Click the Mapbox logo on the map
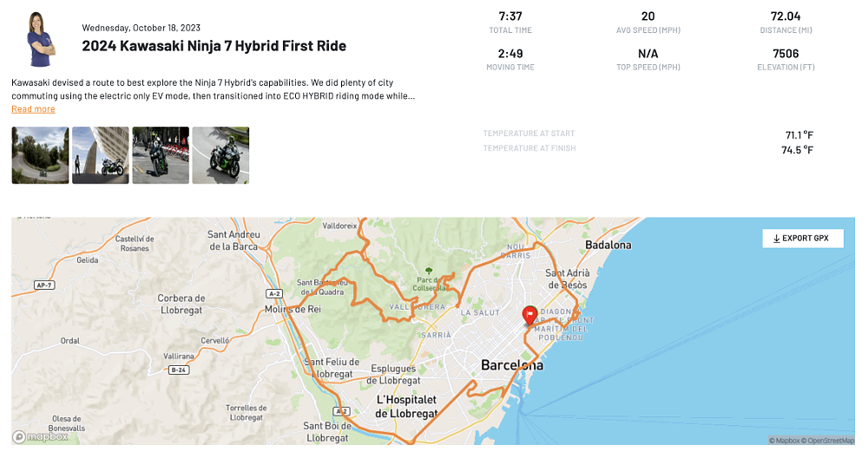Viewport: 868px width, 458px height. [x=40, y=437]
